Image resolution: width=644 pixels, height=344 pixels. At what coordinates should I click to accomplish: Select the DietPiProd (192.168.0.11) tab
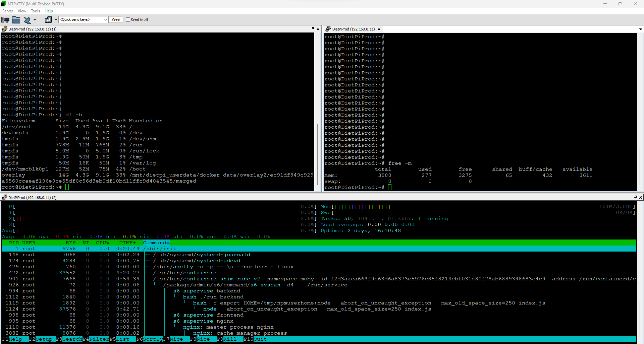[353, 29]
